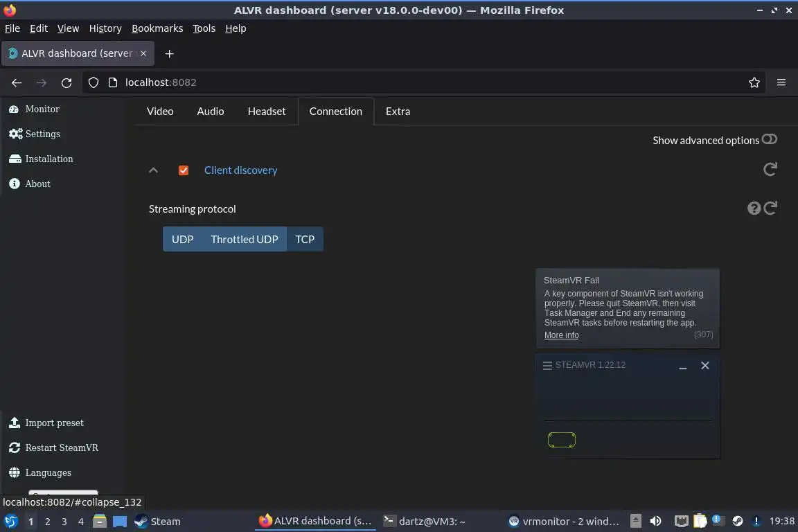This screenshot has height=532, width=798.
Task: Switch to the dartz@VM3 terminal
Action: 425,522
